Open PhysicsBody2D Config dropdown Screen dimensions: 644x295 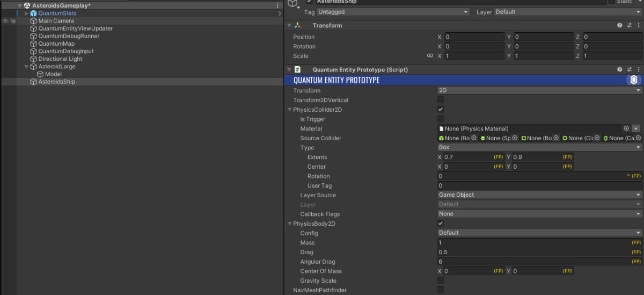pos(540,233)
